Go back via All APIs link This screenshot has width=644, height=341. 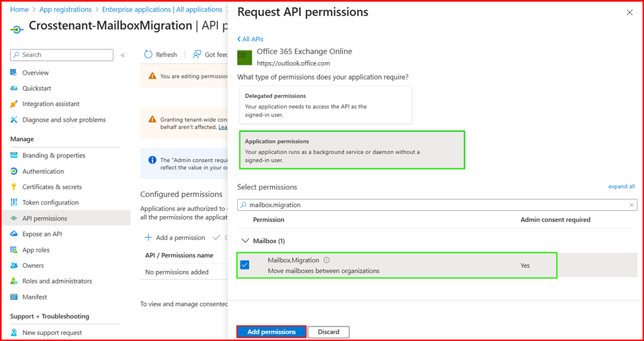coord(250,39)
